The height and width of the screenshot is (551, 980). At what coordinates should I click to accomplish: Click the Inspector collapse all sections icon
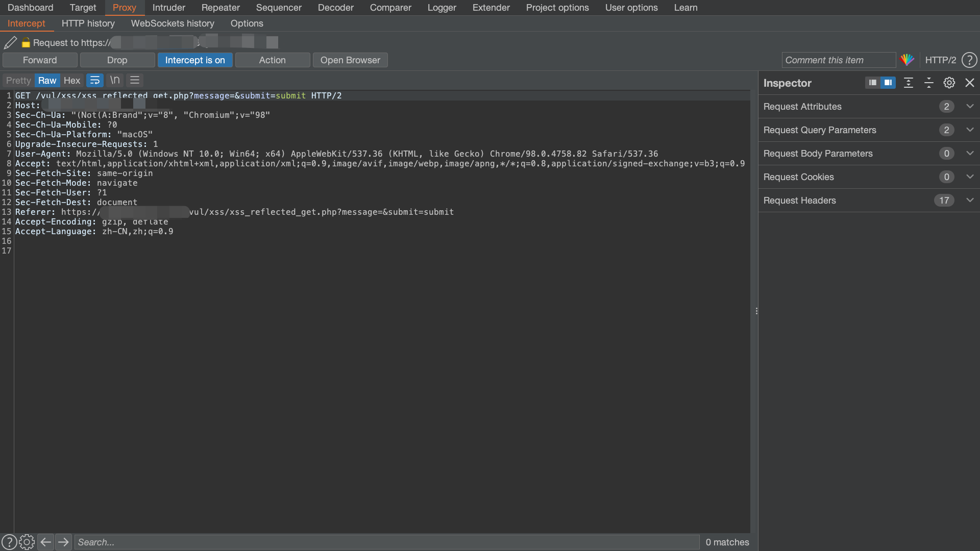929,83
